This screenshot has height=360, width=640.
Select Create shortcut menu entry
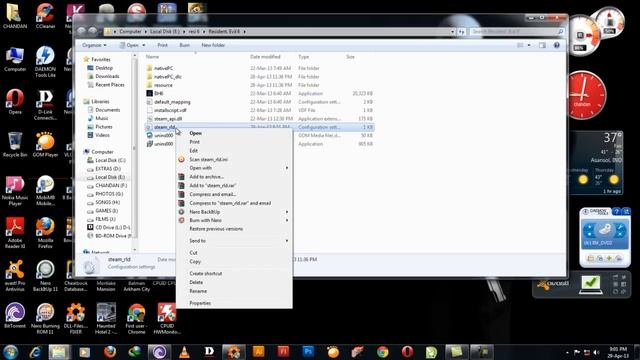click(x=234, y=273)
